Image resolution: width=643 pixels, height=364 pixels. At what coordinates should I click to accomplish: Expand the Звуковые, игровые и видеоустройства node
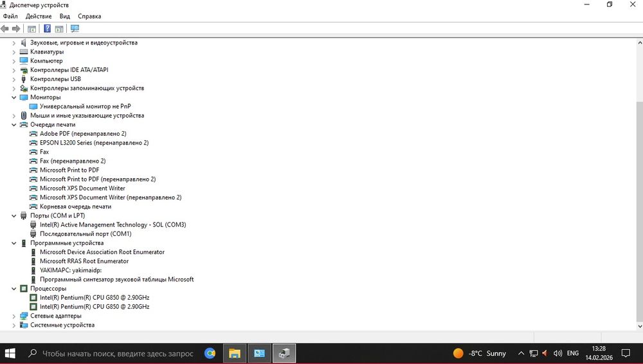14,42
